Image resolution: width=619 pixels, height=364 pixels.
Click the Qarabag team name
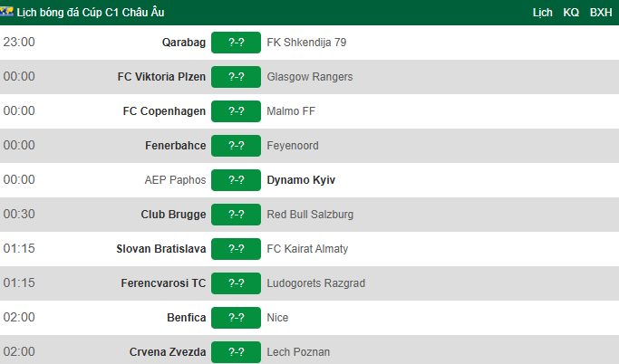point(184,43)
